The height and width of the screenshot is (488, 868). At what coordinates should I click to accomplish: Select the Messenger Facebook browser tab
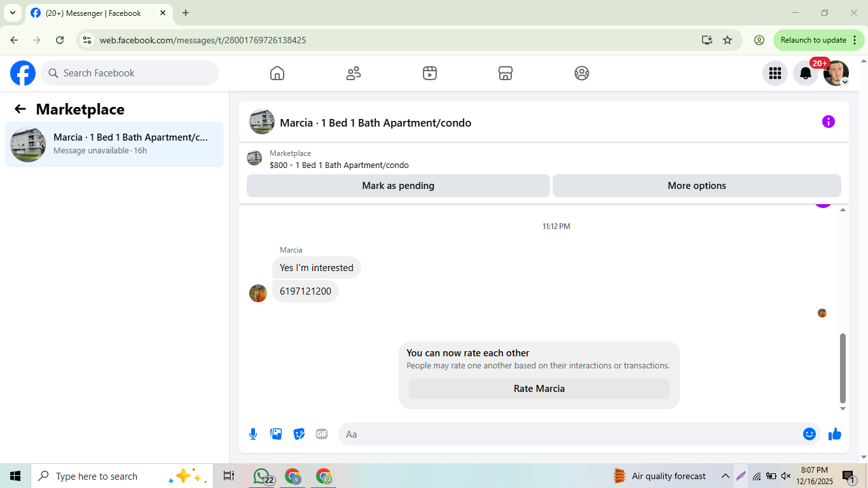point(99,13)
